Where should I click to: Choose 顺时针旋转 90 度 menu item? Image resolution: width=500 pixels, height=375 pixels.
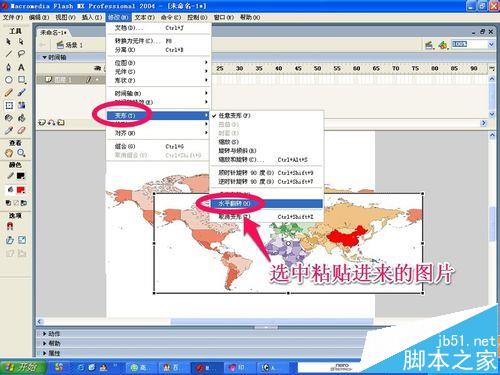(267, 173)
